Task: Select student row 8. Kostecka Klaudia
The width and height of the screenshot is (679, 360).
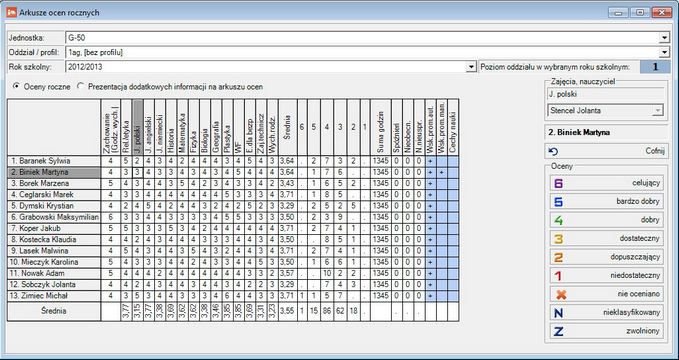Action: pyautogui.click(x=54, y=240)
